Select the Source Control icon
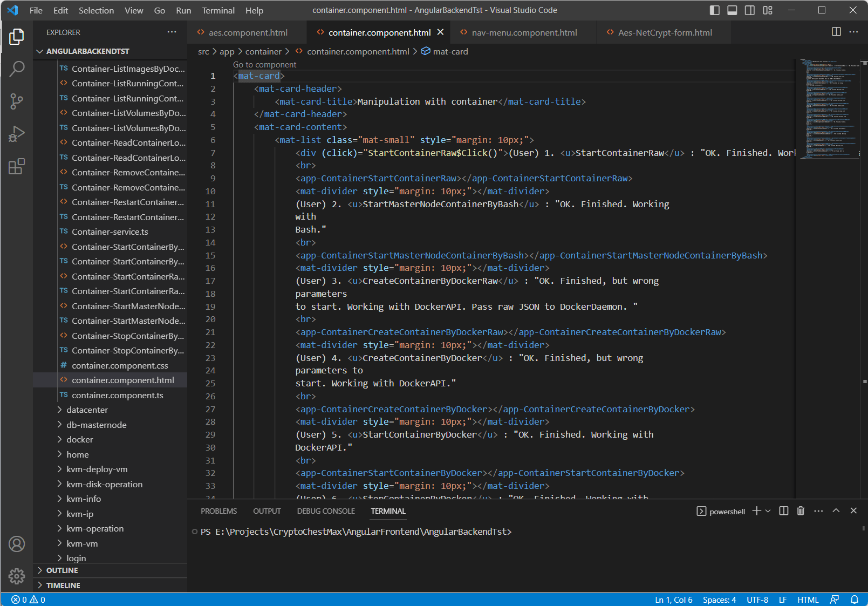868x606 pixels. click(17, 101)
